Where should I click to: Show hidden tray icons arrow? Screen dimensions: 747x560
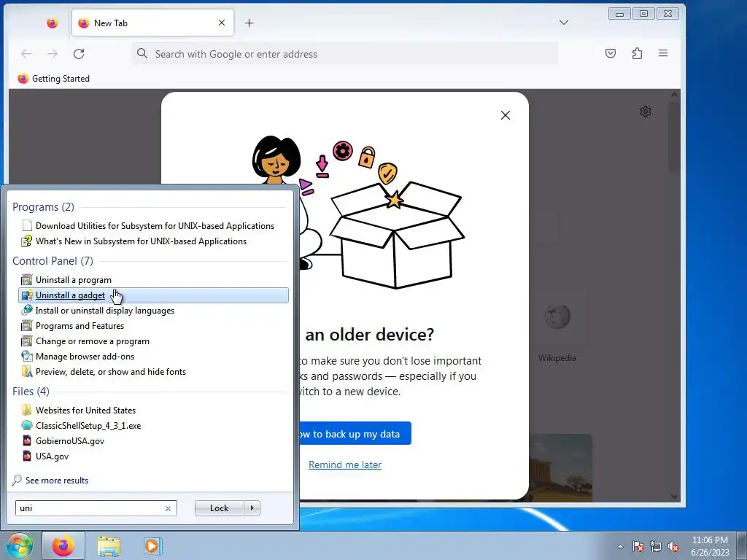coord(620,546)
